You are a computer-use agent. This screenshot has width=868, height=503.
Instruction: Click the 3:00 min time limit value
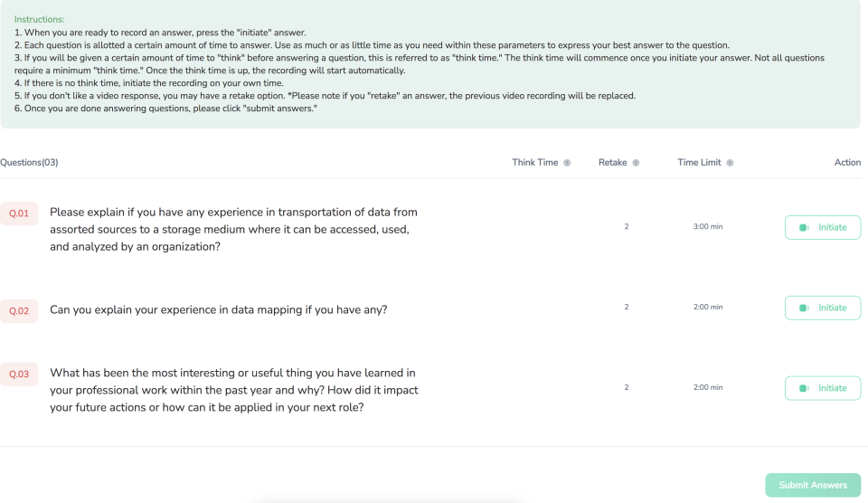pos(708,227)
